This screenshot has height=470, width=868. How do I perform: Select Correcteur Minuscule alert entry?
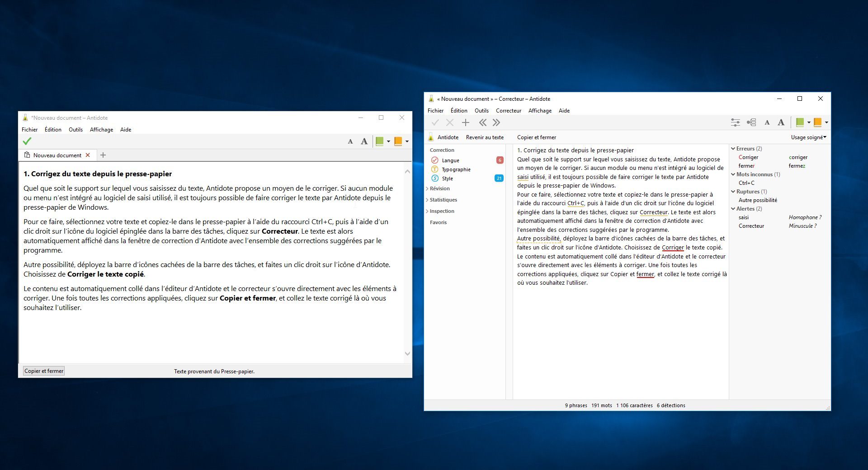click(x=780, y=226)
